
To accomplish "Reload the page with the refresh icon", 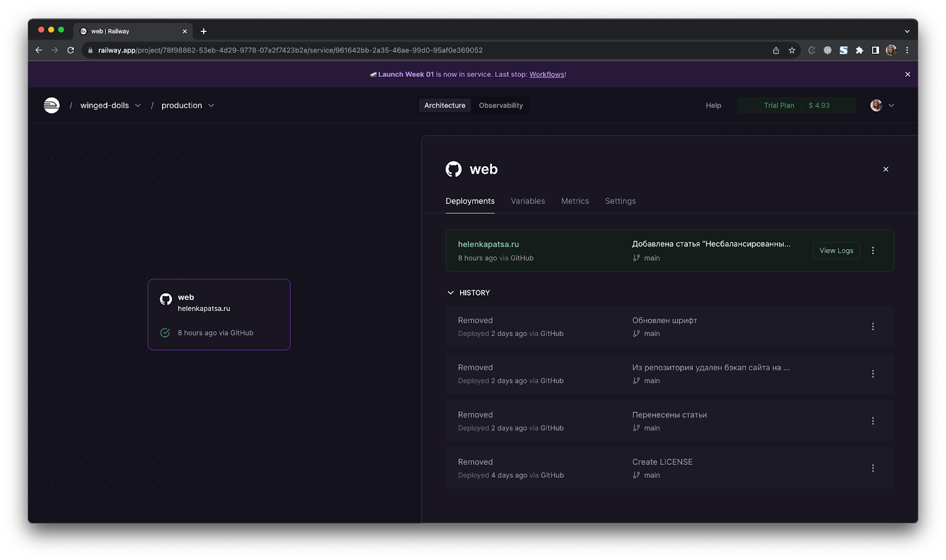I will (x=70, y=50).
